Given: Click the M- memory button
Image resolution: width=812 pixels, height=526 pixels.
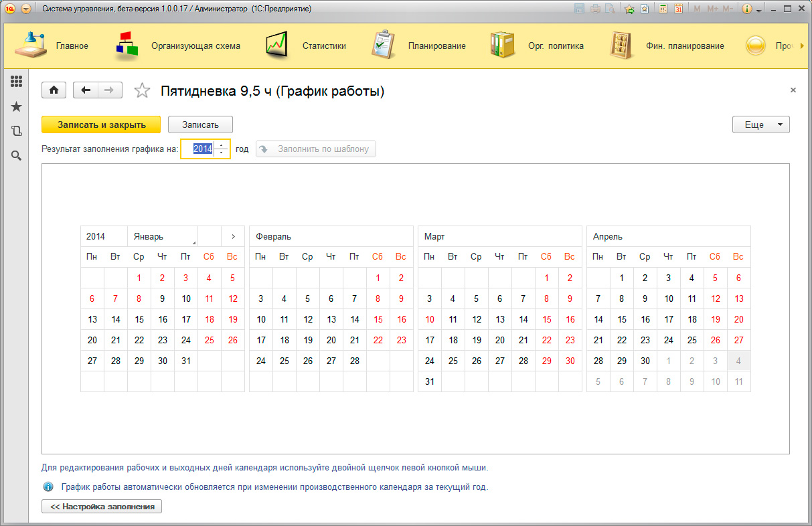Looking at the screenshot, I should click(727, 9).
